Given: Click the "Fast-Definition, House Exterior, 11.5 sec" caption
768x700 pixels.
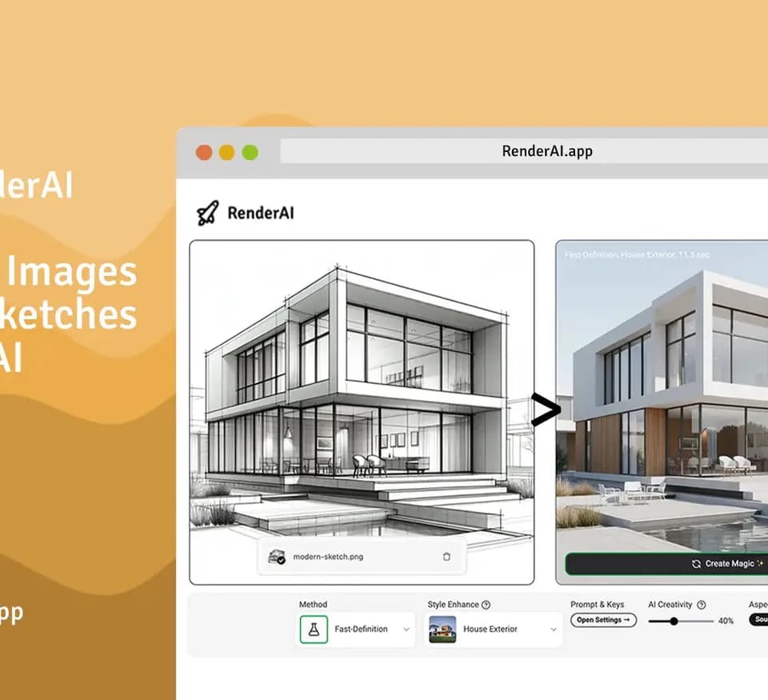Looking at the screenshot, I should [x=637, y=254].
